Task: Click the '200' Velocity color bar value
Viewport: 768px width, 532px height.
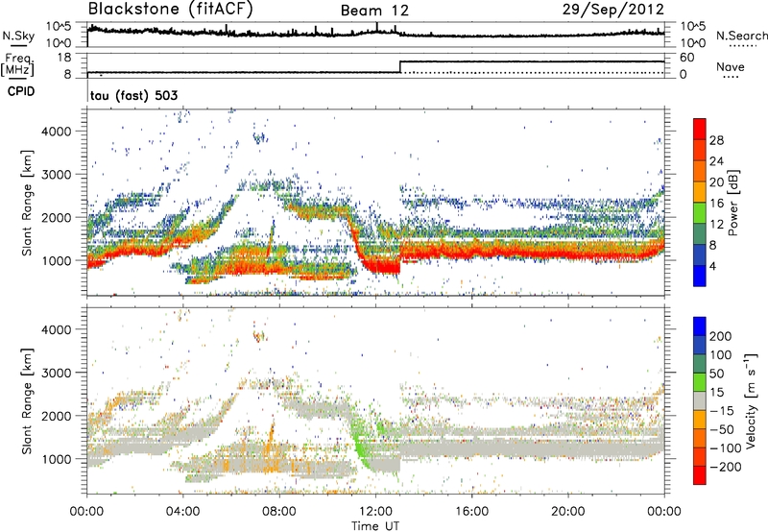Action: [x=721, y=336]
